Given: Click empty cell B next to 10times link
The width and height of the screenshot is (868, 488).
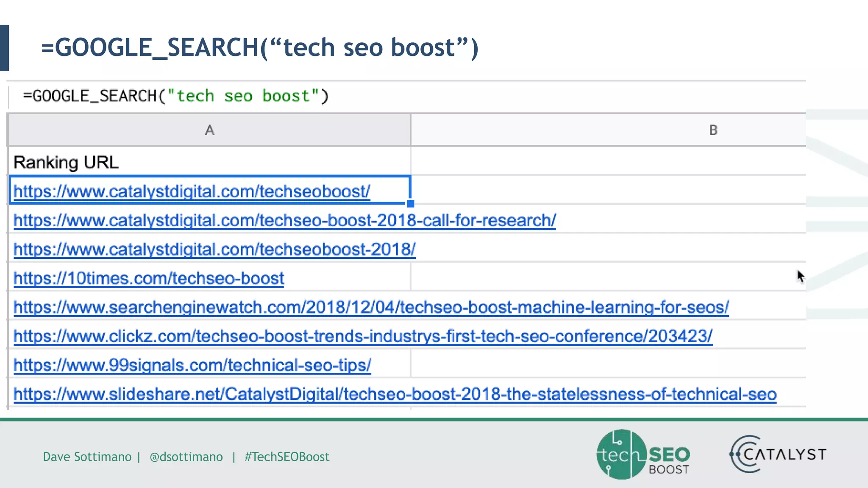Looking at the screenshot, I should pos(608,277).
